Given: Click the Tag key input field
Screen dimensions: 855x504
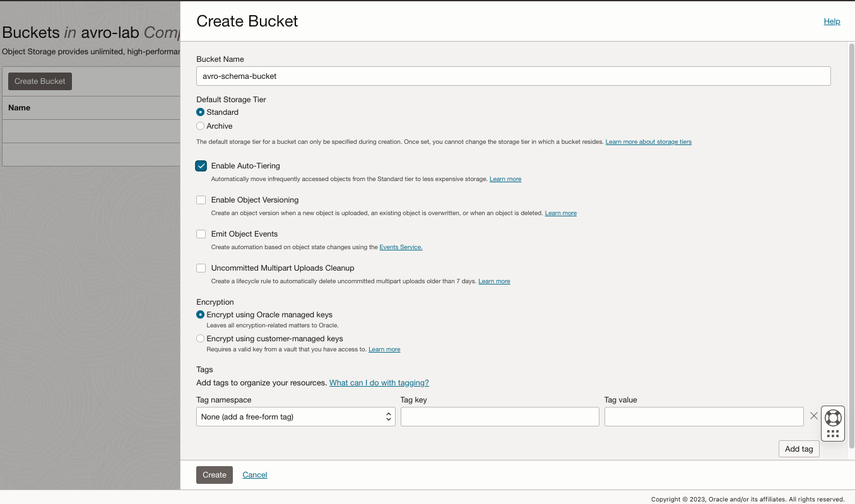Looking at the screenshot, I should pyautogui.click(x=499, y=417).
